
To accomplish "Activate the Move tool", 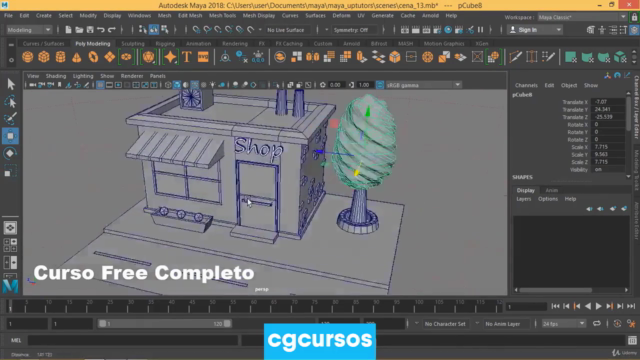I will pos(11,136).
